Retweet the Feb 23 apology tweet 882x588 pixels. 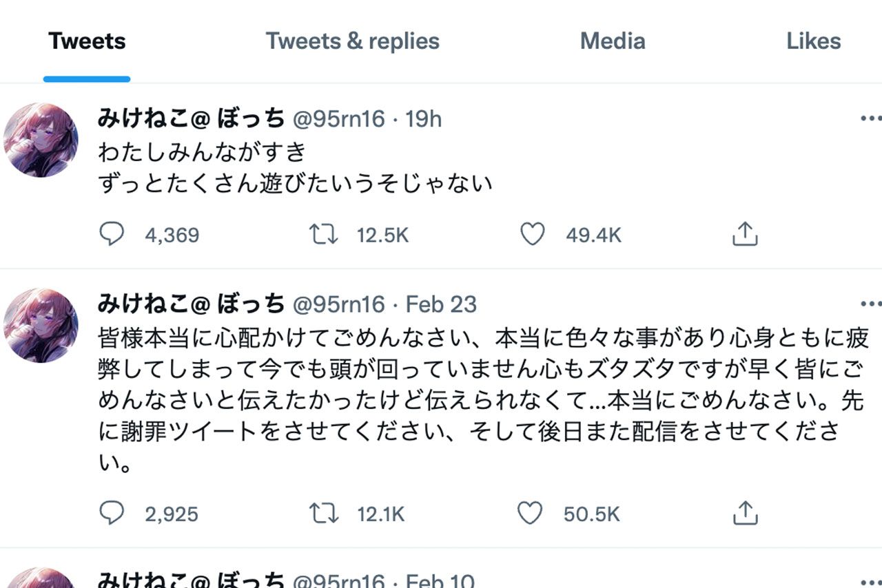point(324,513)
